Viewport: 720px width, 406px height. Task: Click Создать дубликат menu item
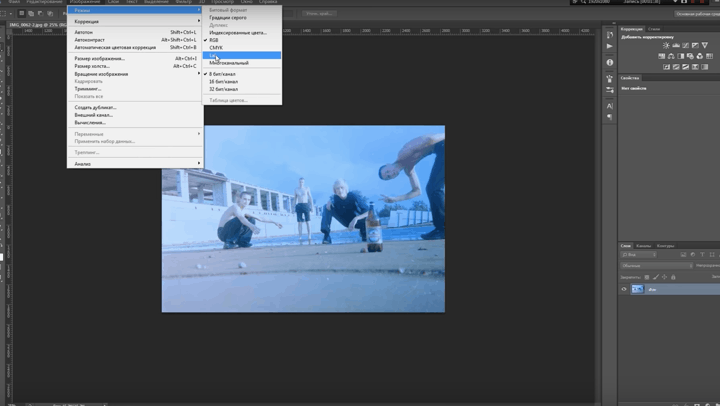pos(135,107)
